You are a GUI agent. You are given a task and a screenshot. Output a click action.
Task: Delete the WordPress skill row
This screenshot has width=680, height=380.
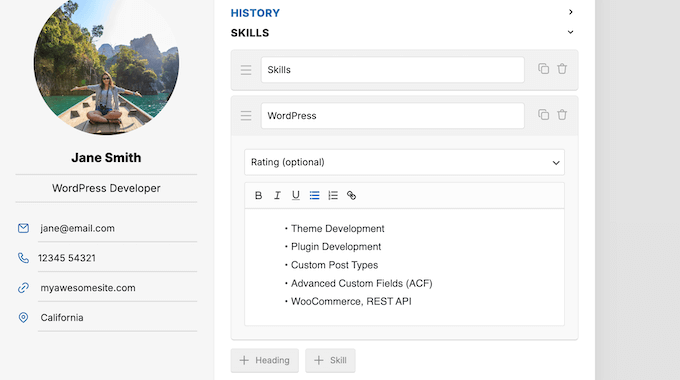tap(562, 115)
